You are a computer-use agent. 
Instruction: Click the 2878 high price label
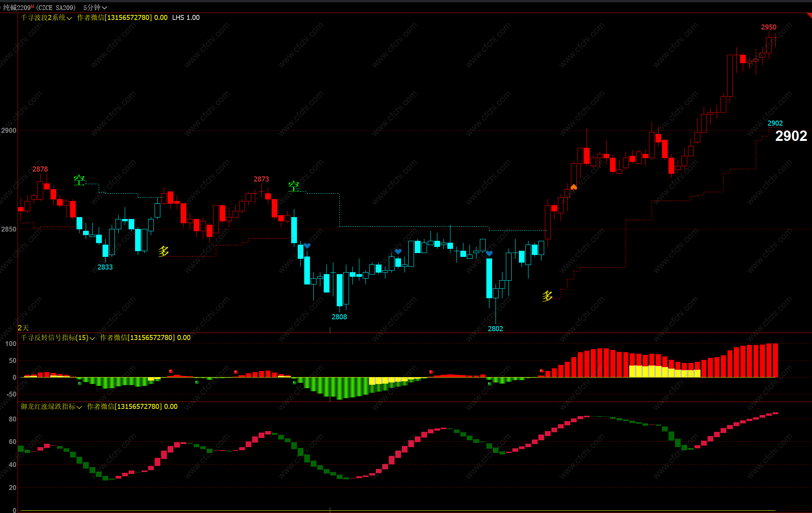40,169
